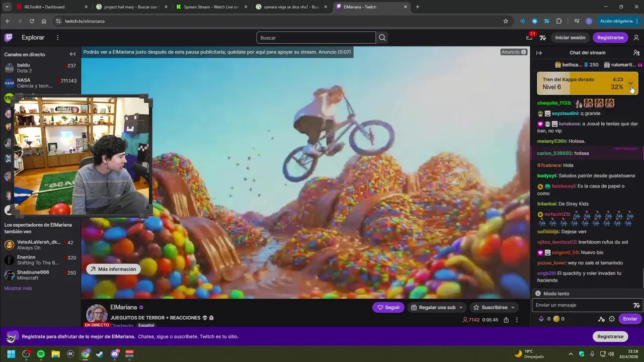Open Prime loot crown with 21 badge
The width and height of the screenshot is (644, 362).
click(530, 37)
